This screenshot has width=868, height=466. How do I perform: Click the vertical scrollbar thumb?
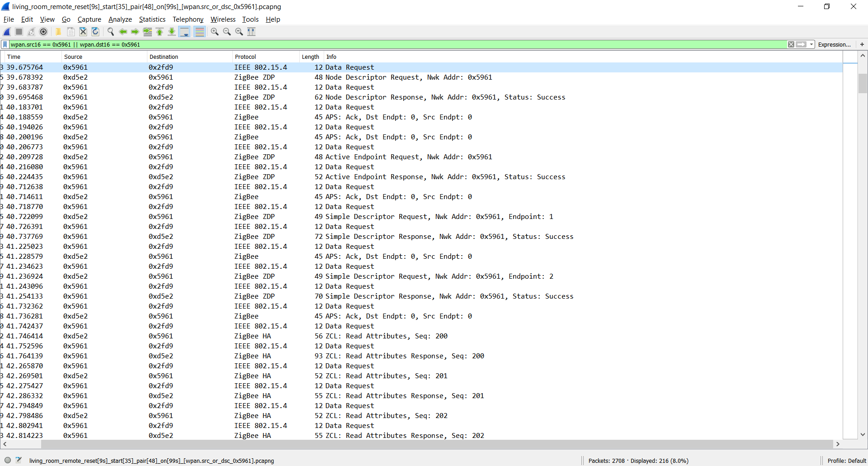point(863,83)
